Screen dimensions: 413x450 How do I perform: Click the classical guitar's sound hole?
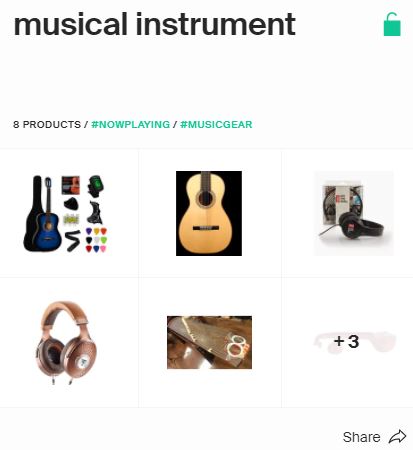[x=205, y=199]
